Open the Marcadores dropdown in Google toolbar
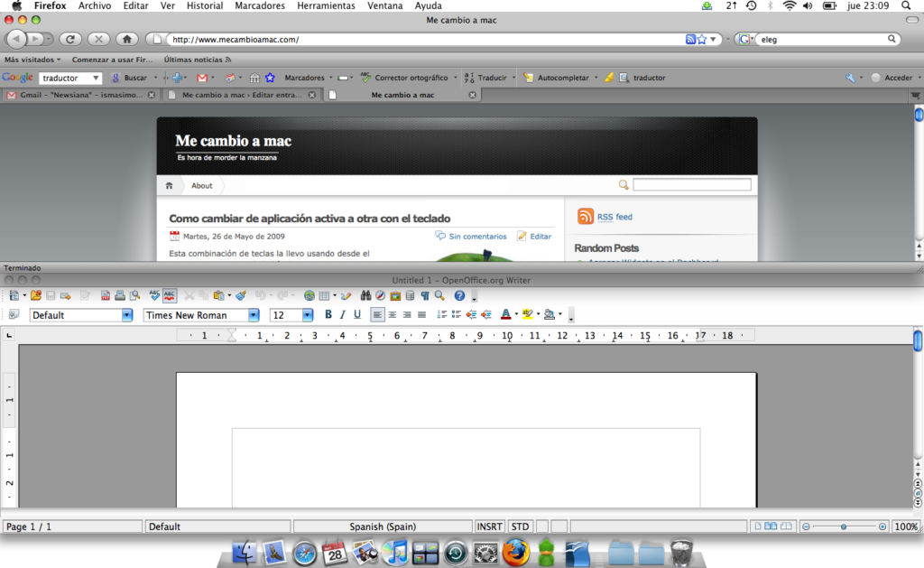The width and height of the screenshot is (924, 568). (309, 78)
